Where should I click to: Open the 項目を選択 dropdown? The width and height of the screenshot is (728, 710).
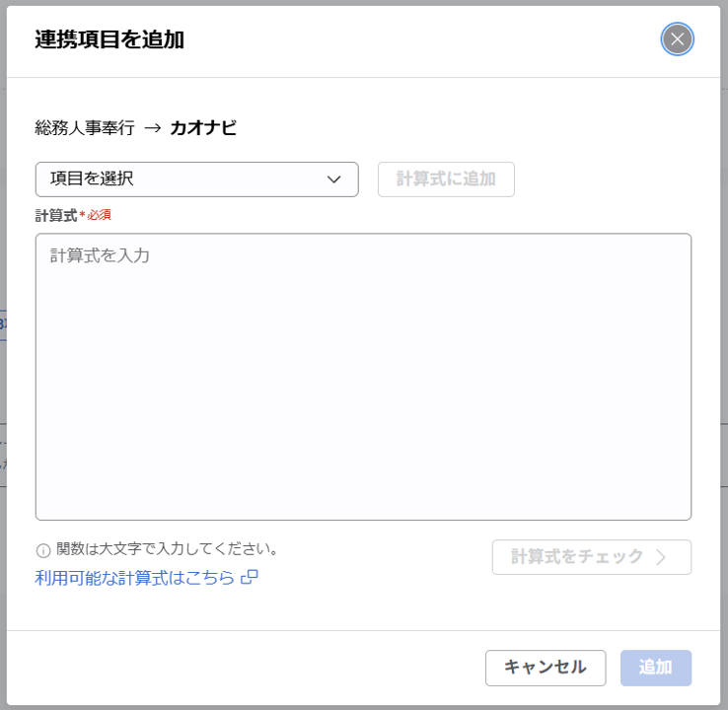[x=197, y=179]
